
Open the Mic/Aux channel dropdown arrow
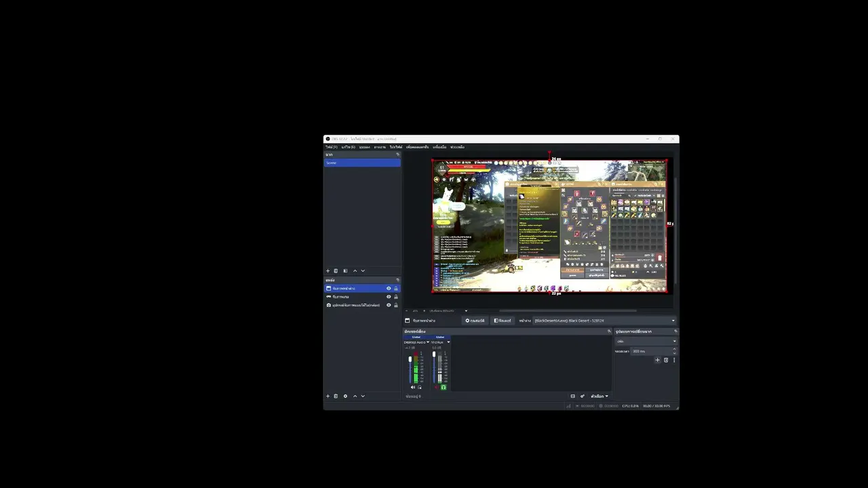click(448, 342)
